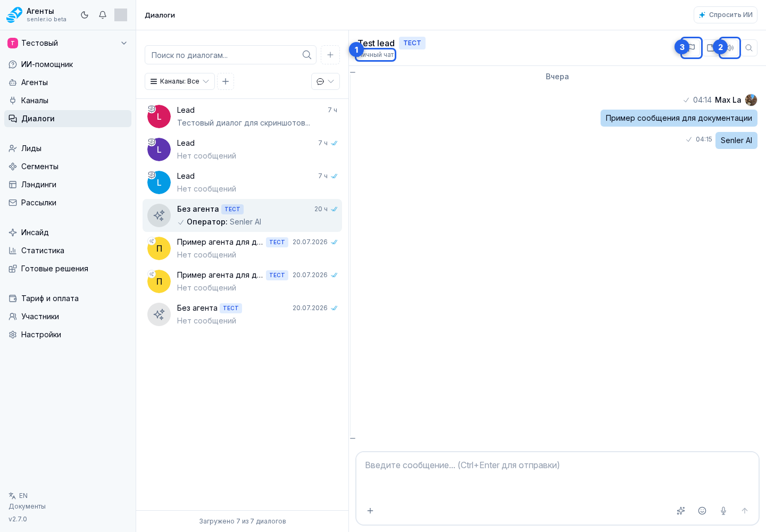Click the flag icon in chat header

[692, 48]
